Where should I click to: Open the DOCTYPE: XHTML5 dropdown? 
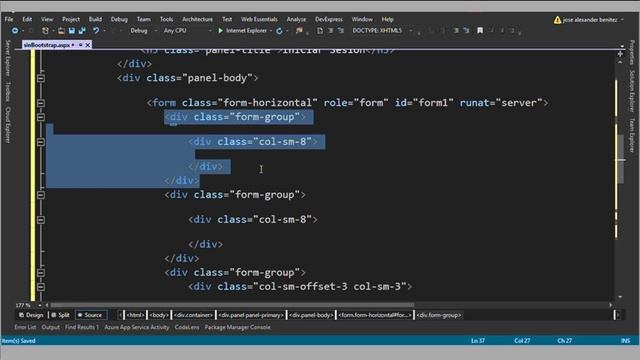pyautogui.click(x=411, y=31)
